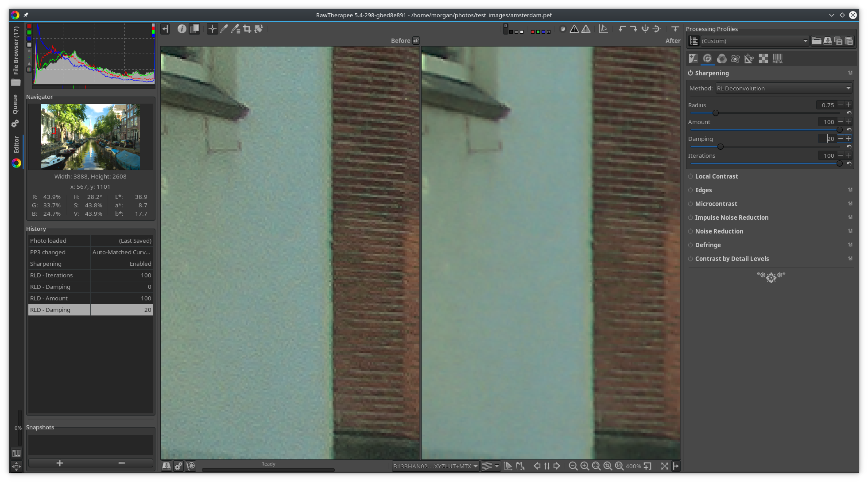Show image info overlay icon
The image size is (868, 482).
182,29
